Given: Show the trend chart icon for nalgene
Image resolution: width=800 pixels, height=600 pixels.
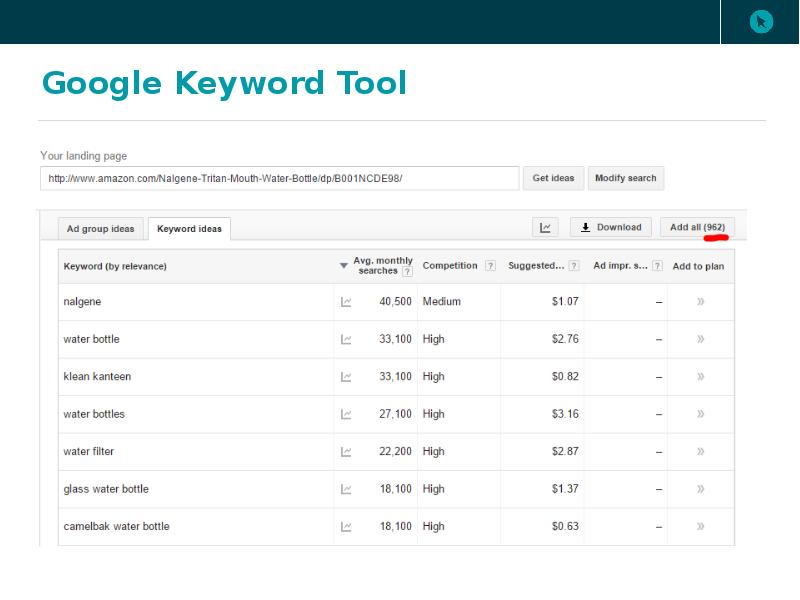Looking at the screenshot, I should [346, 302].
